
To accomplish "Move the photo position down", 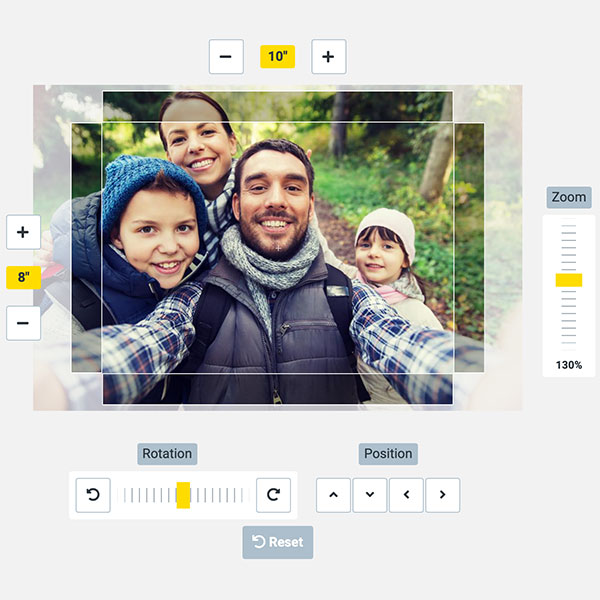I will [370, 495].
